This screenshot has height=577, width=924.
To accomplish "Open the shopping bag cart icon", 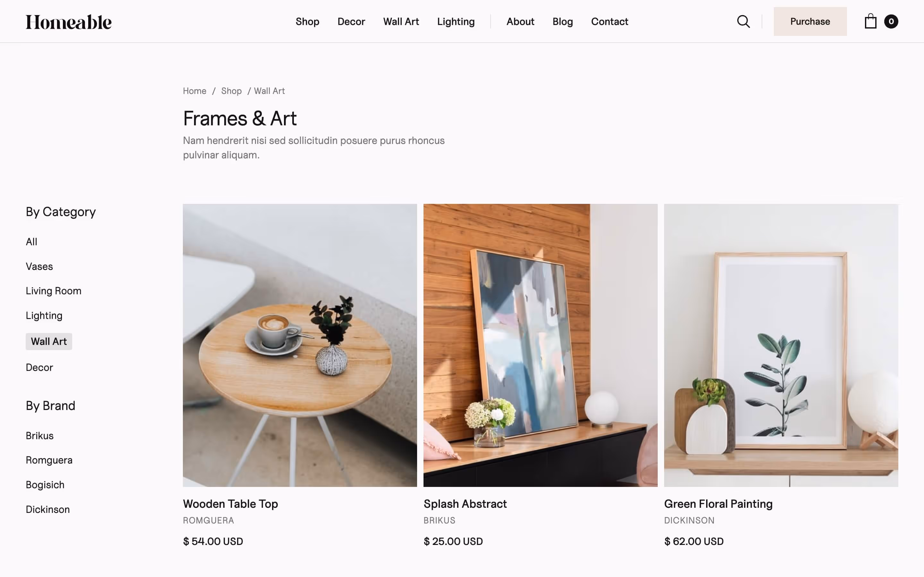I will [870, 21].
